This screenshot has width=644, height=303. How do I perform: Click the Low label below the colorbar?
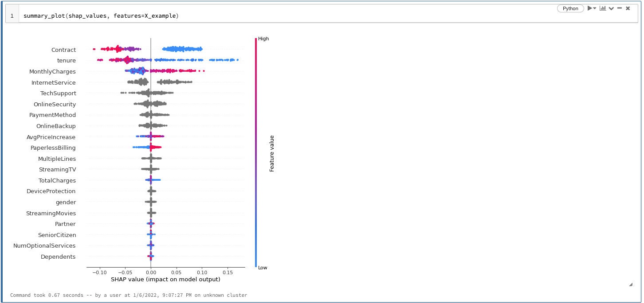[263, 268]
